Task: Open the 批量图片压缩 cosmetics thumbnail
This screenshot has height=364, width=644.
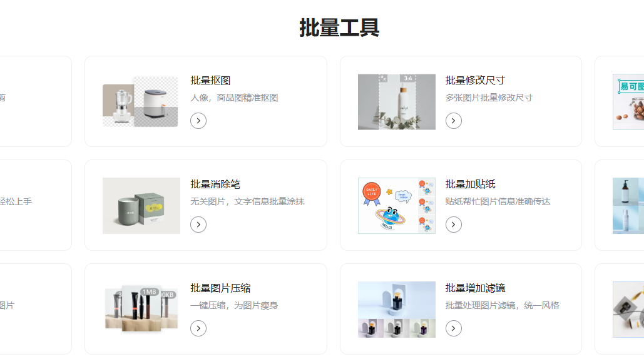Action: (x=141, y=308)
